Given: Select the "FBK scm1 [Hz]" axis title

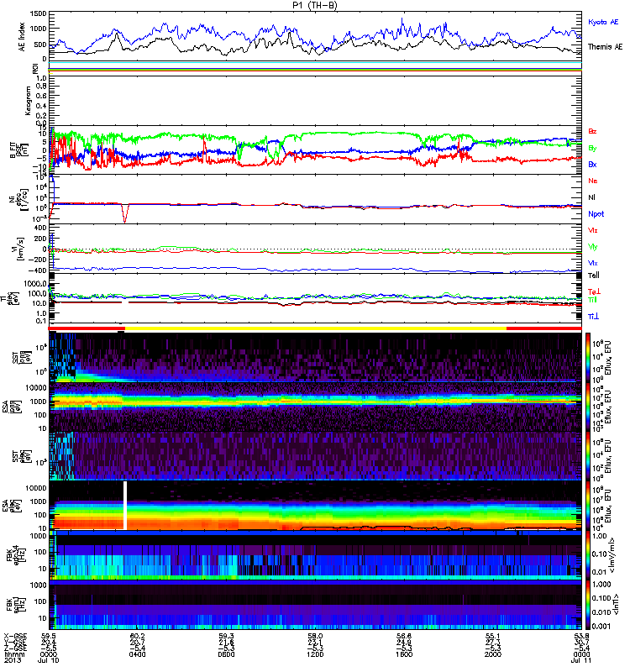Looking at the screenshot, I should 18,604.
